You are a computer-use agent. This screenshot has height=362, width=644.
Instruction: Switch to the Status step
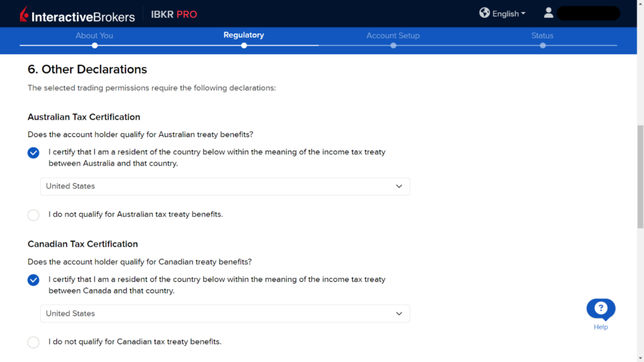[x=542, y=36]
